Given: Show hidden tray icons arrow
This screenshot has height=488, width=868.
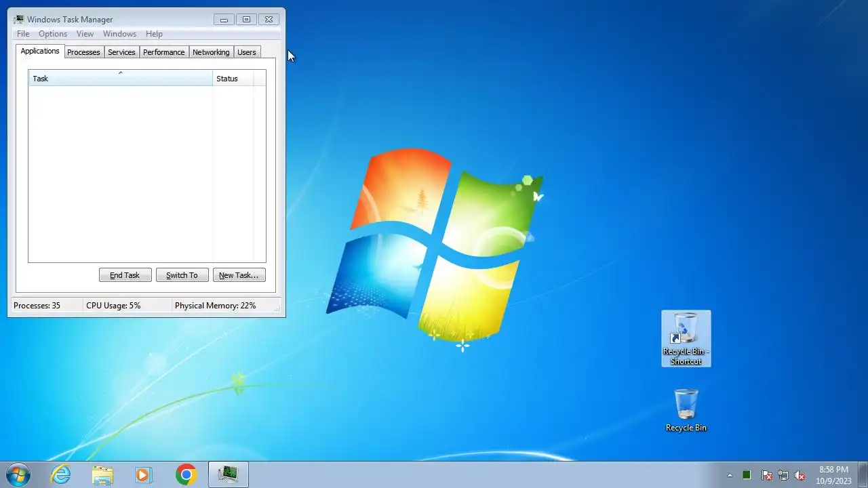Looking at the screenshot, I should pyautogui.click(x=730, y=475).
